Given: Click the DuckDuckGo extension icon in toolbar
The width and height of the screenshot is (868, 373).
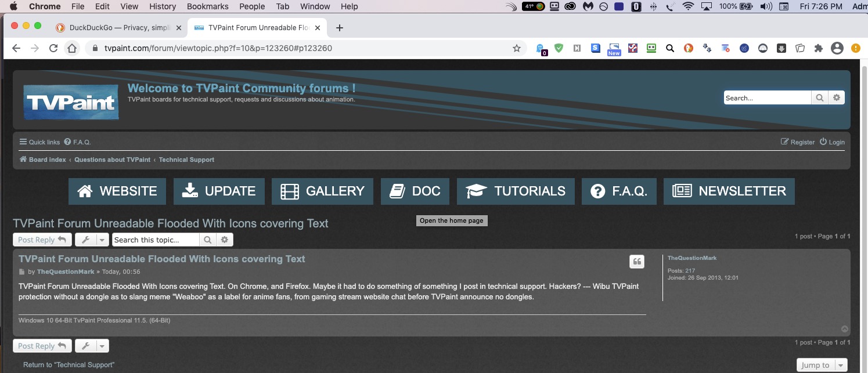Looking at the screenshot, I should [688, 48].
